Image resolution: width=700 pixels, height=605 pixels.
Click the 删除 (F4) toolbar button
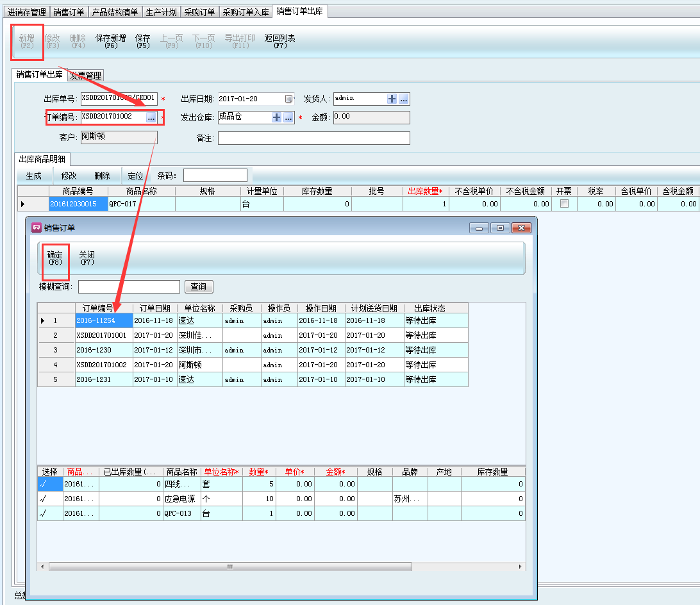tap(78, 41)
